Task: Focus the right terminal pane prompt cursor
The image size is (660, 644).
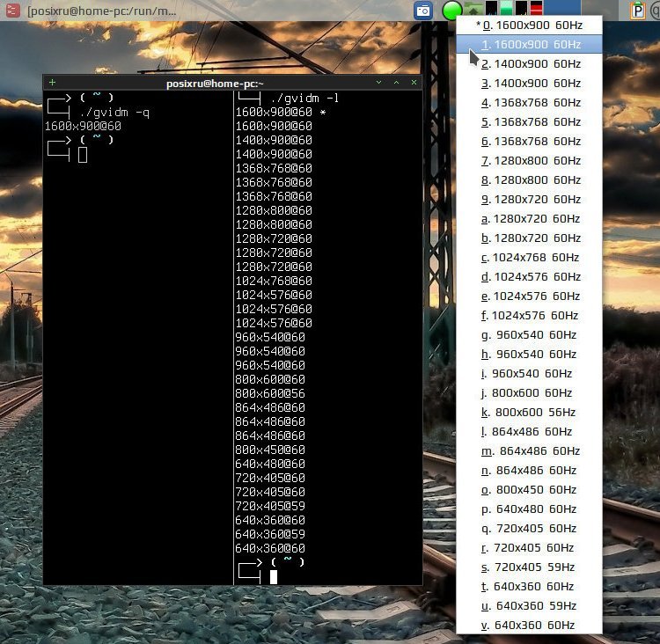Action: (x=274, y=576)
